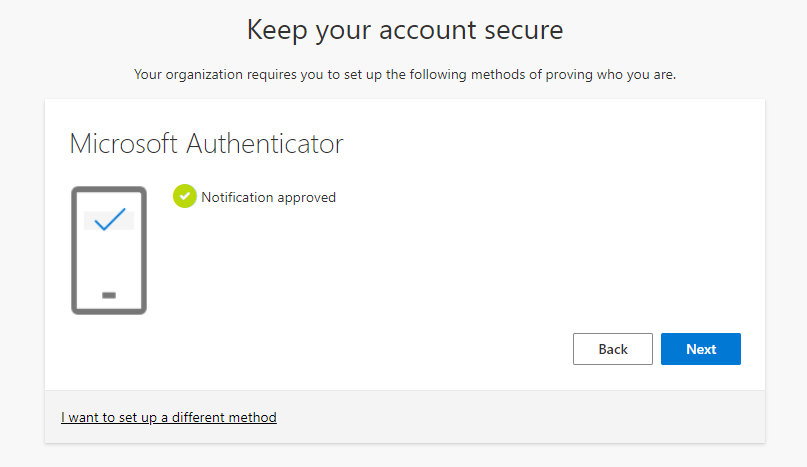The height and width of the screenshot is (467, 807).
Task: Click the word 'secure' in page title
Action: pos(524,31)
